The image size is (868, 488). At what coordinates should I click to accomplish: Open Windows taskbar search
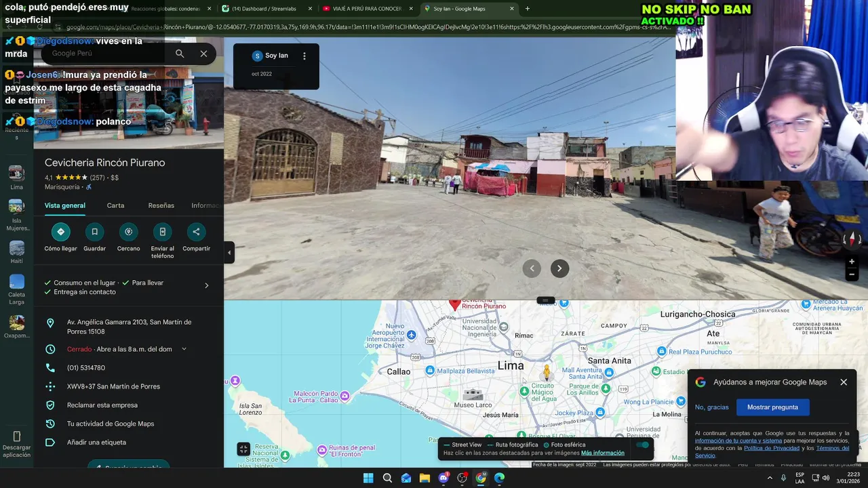coord(387,478)
